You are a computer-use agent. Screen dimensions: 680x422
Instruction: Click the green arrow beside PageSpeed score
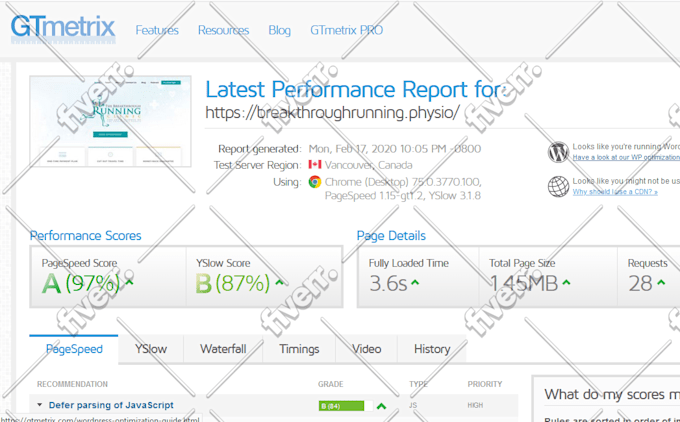coord(129,283)
